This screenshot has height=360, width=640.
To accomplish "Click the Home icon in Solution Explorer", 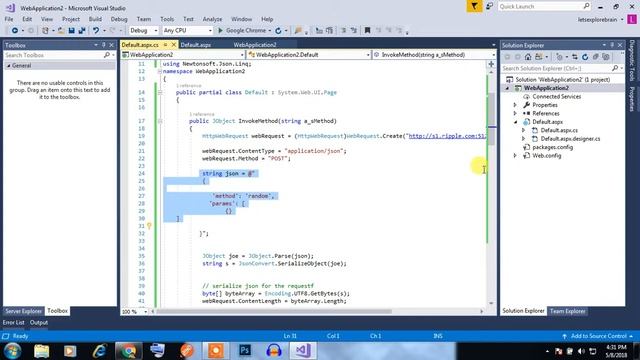I will tap(528, 57).
